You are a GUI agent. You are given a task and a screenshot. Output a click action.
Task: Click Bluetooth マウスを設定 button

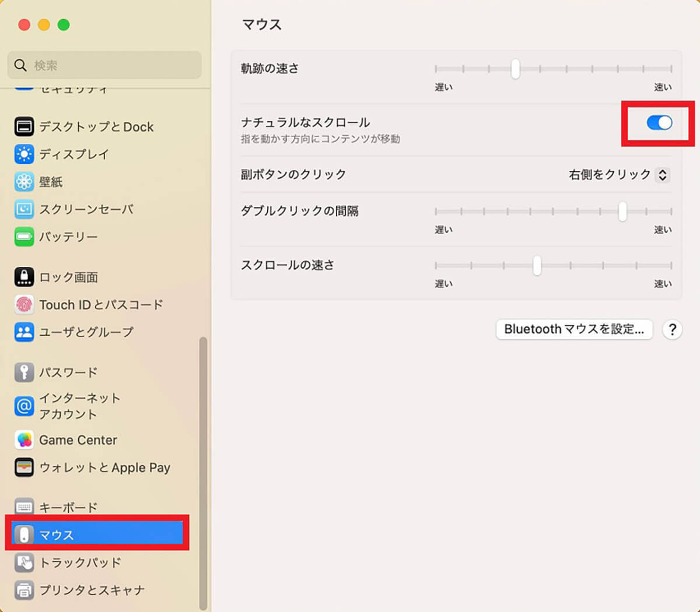pyautogui.click(x=574, y=329)
